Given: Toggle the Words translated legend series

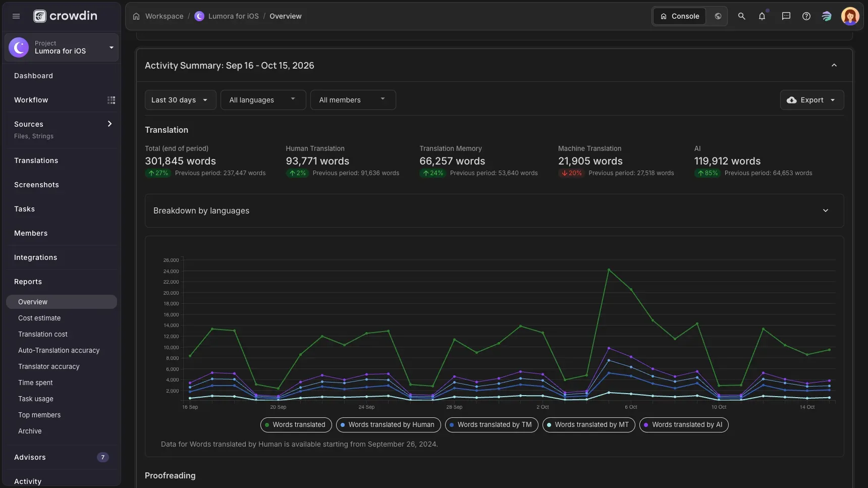Looking at the screenshot, I should point(296,425).
